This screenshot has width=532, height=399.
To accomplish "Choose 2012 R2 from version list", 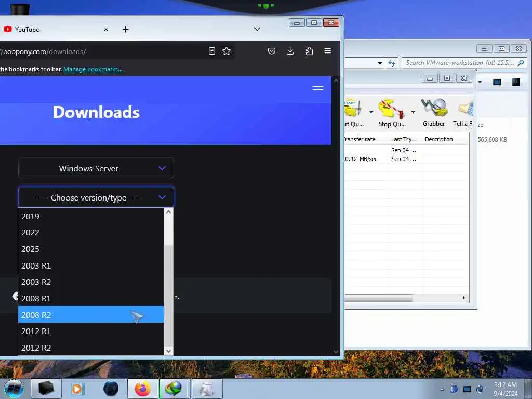I will (91, 348).
